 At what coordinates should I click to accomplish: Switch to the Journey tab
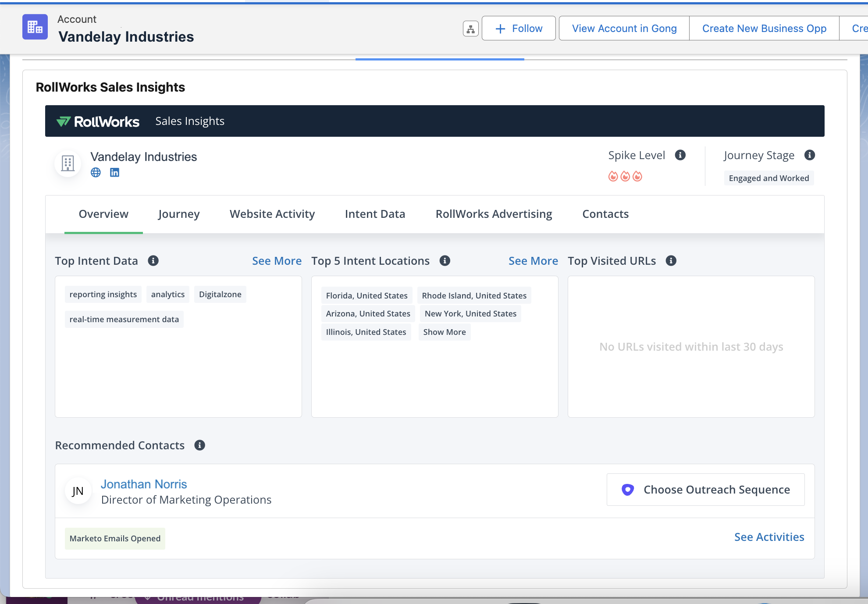178,214
